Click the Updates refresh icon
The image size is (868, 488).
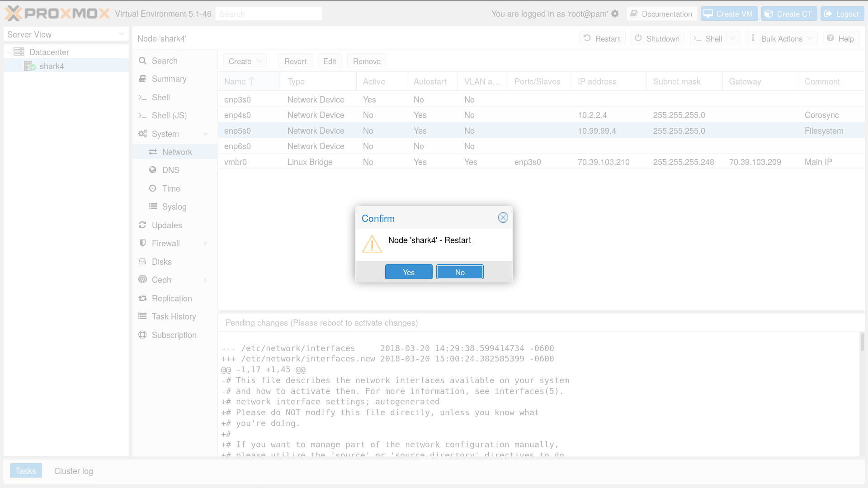142,225
